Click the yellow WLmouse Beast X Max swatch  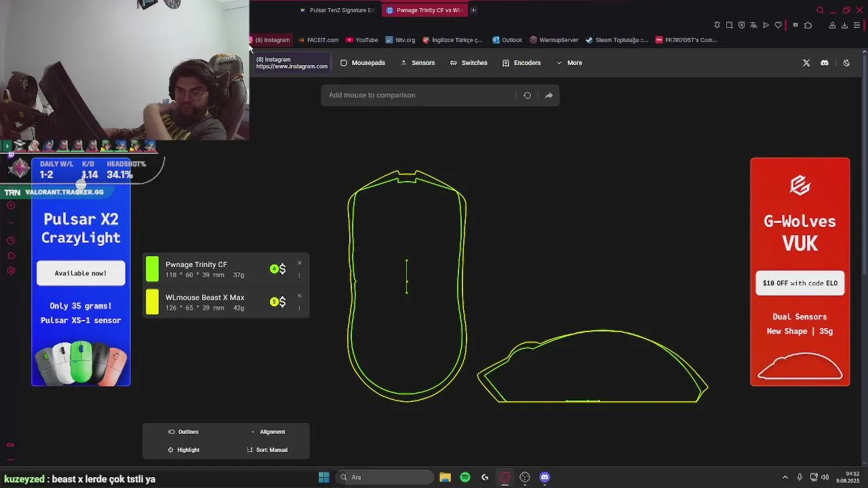(x=152, y=302)
